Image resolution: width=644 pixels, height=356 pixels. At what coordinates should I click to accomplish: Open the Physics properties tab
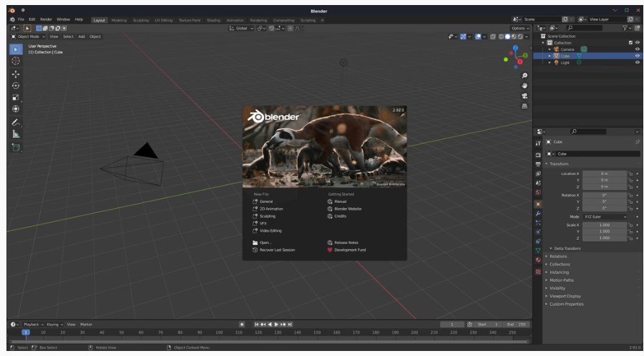[538, 233]
